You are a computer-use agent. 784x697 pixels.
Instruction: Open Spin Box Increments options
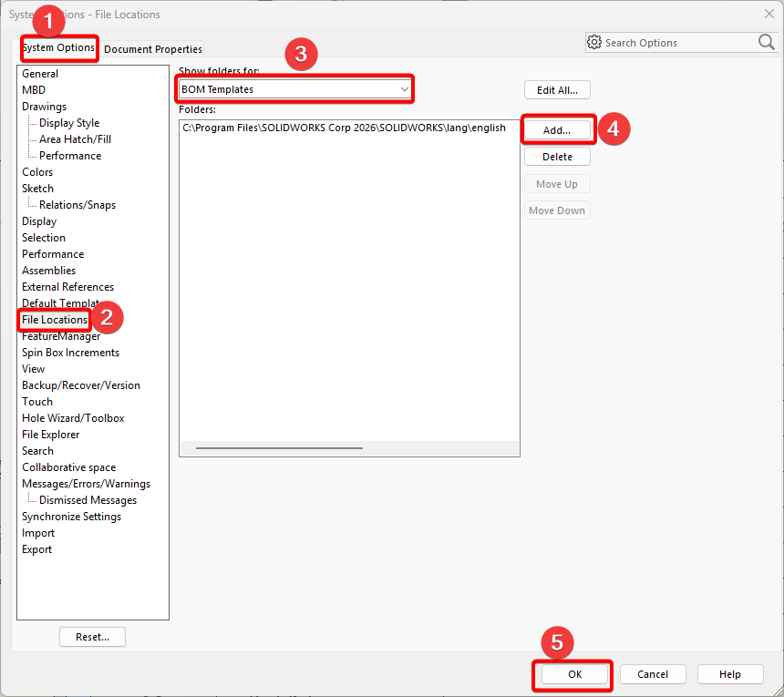(70, 353)
